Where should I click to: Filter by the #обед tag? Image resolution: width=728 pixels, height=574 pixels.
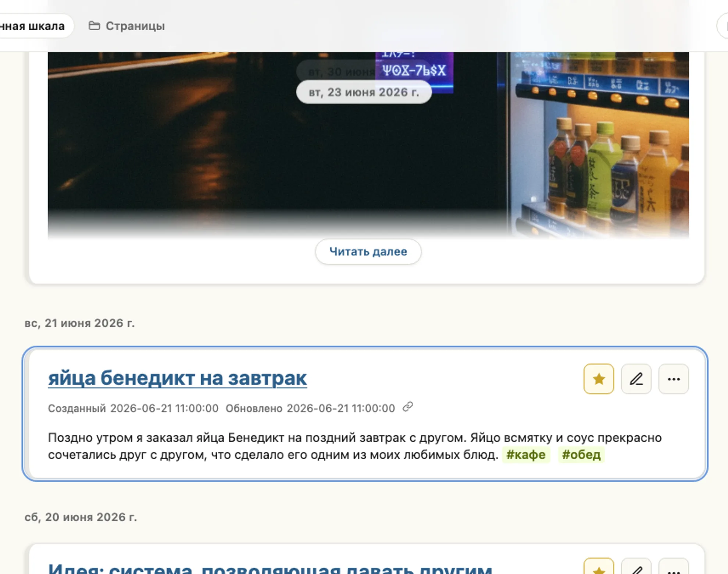click(x=581, y=455)
